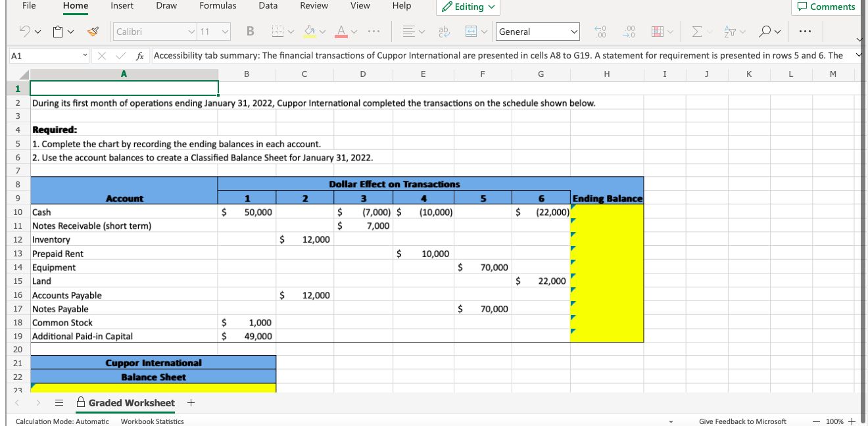
Task: Open the Editing mode switcher
Action: [469, 7]
